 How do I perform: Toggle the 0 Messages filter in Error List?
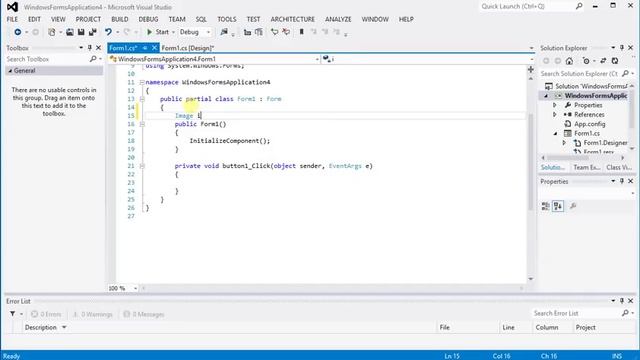(x=144, y=314)
